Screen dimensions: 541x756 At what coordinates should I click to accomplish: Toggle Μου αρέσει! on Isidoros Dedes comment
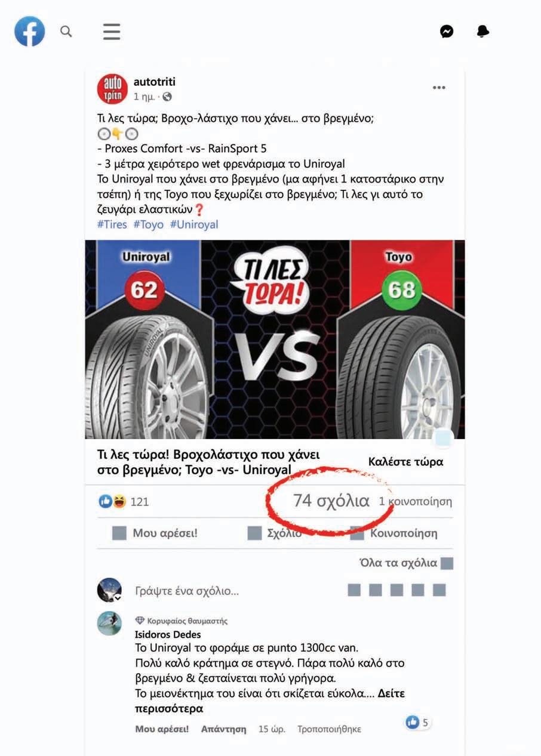click(162, 729)
